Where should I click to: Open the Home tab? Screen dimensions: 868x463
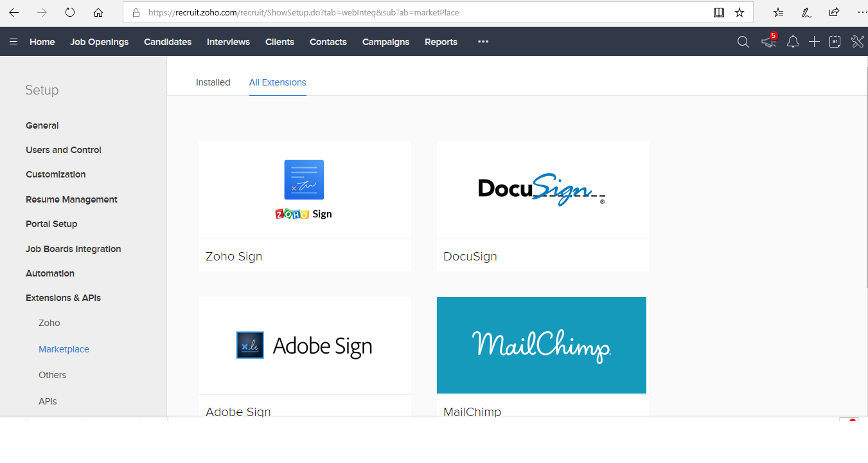pos(42,42)
